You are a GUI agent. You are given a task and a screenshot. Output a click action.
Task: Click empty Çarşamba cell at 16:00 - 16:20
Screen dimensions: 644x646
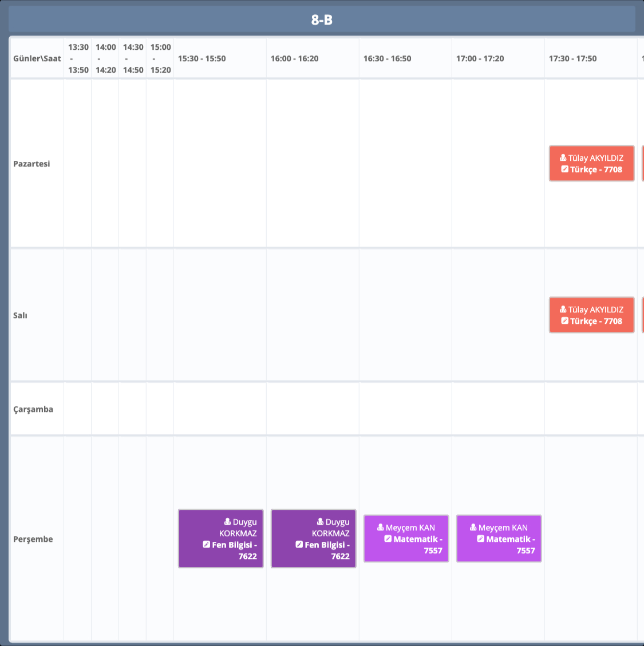[x=313, y=409]
